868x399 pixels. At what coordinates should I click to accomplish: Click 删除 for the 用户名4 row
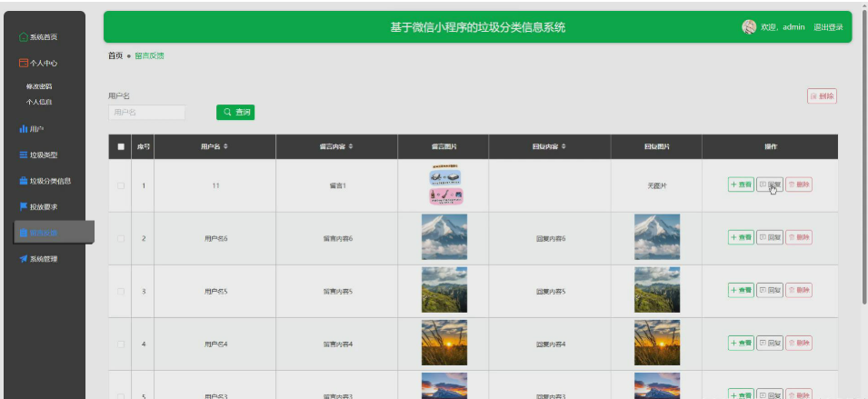click(x=799, y=344)
